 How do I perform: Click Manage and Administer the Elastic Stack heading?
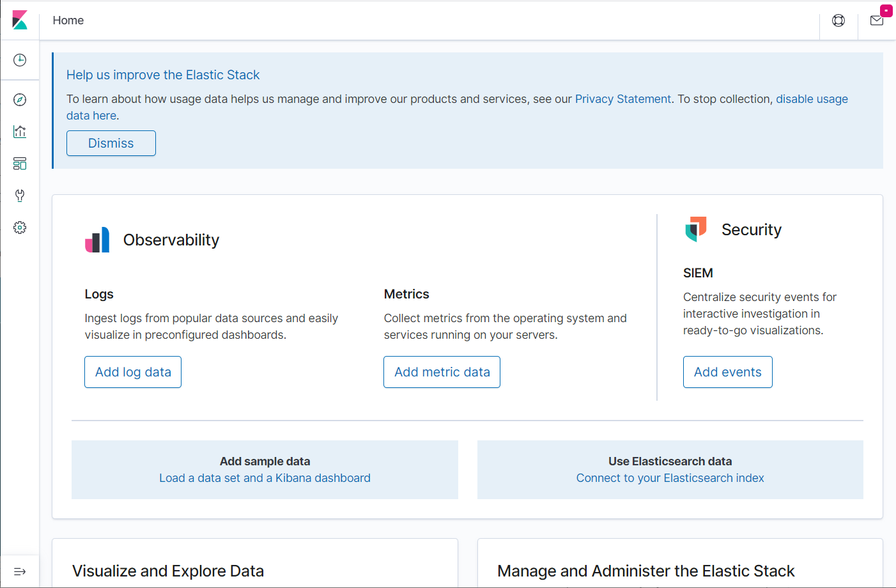click(646, 571)
